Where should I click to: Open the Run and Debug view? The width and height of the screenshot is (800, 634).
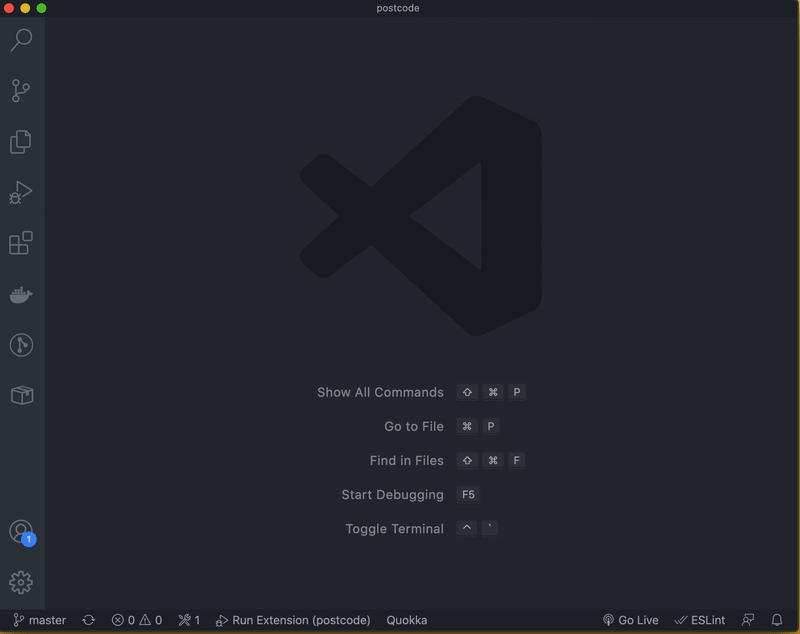pos(21,193)
